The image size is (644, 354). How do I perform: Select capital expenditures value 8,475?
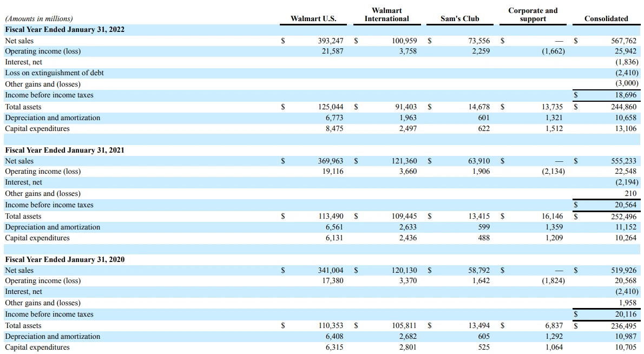tap(334, 128)
